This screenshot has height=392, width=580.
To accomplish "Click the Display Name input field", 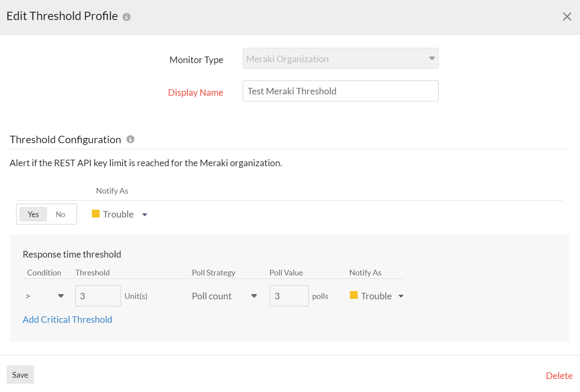I will 340,91.
